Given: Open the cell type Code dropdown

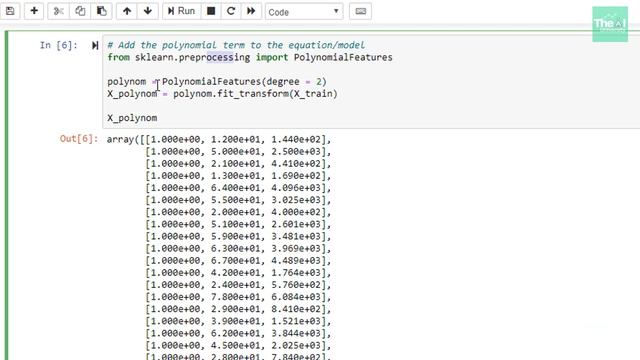Looking at the screenshot, I should tap(304, 12).
